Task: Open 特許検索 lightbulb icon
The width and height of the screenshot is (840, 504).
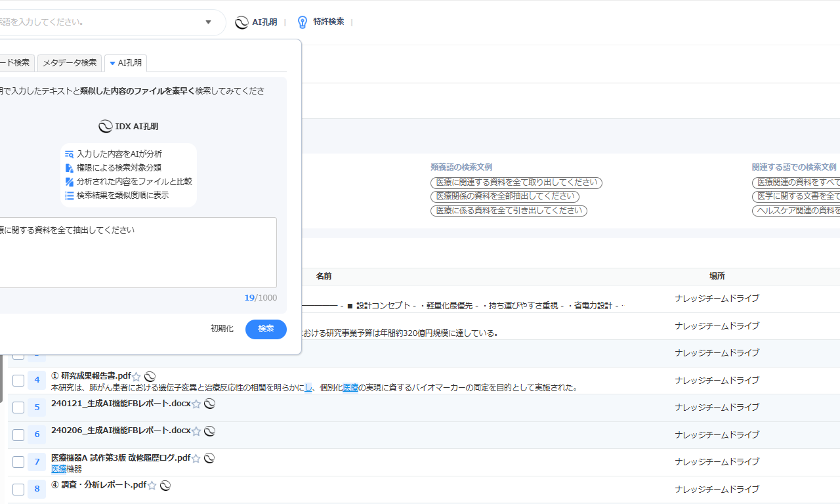Action: pyautogui.click(x=303, y=22)
